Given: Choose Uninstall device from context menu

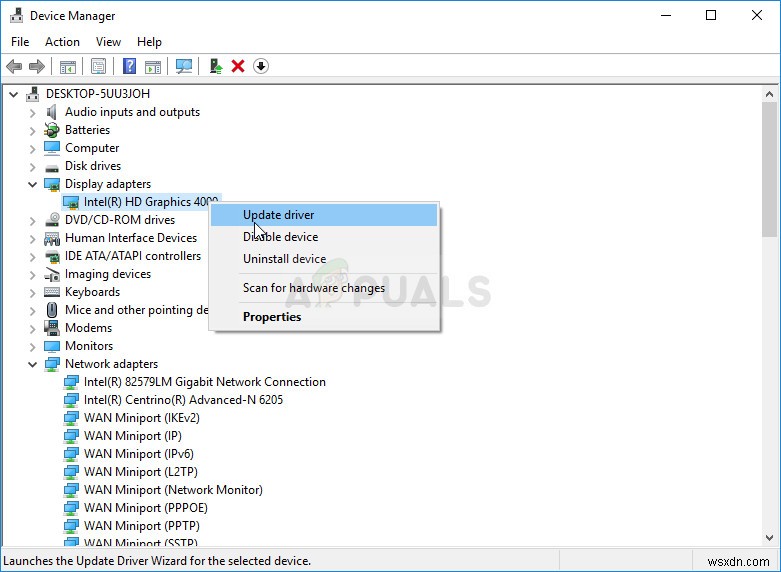Looking at the screenshot, I should pos(324,259).
